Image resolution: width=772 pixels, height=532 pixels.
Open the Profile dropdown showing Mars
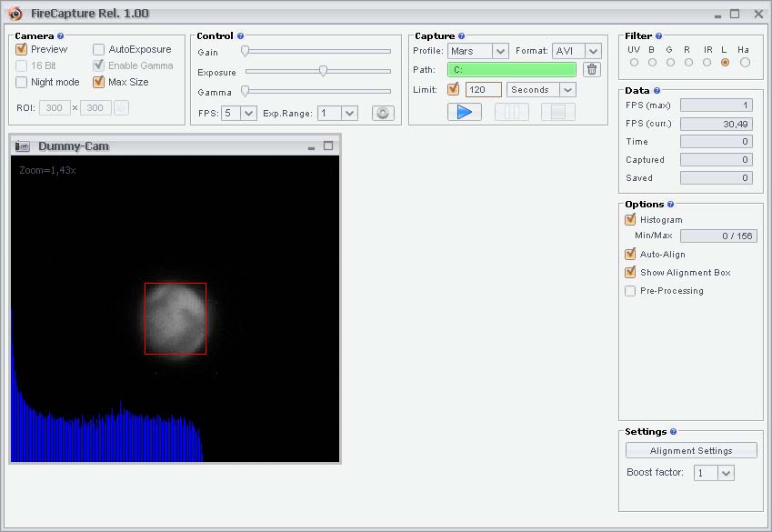500,51
